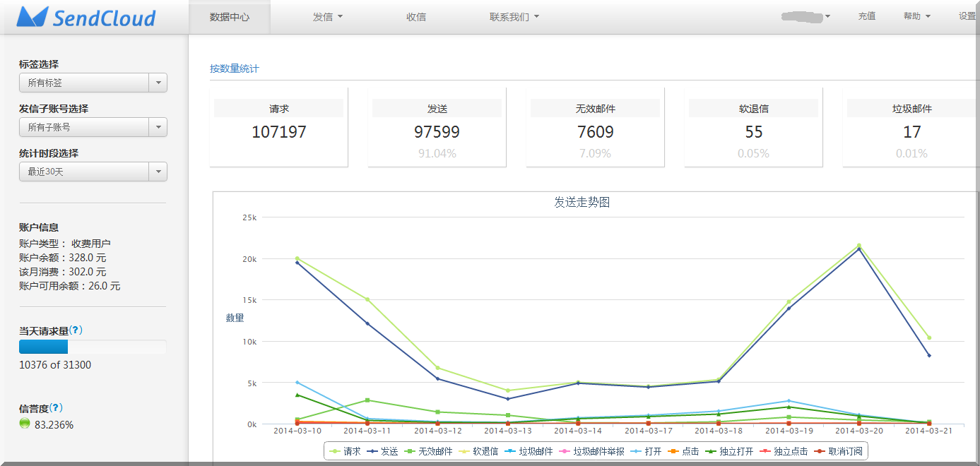Go to the 收信 page
The width and height of the screenshot is (980, 466).
[416, 17]
